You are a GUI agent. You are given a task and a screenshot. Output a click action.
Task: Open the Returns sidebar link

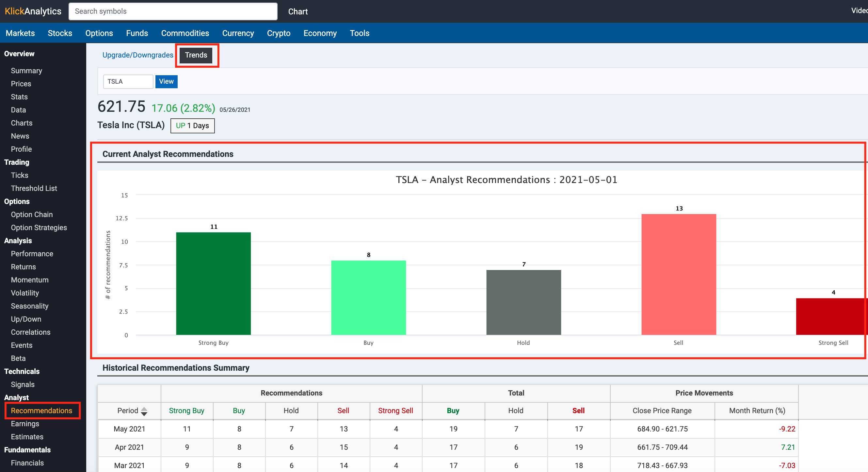(x=23, y=267)
